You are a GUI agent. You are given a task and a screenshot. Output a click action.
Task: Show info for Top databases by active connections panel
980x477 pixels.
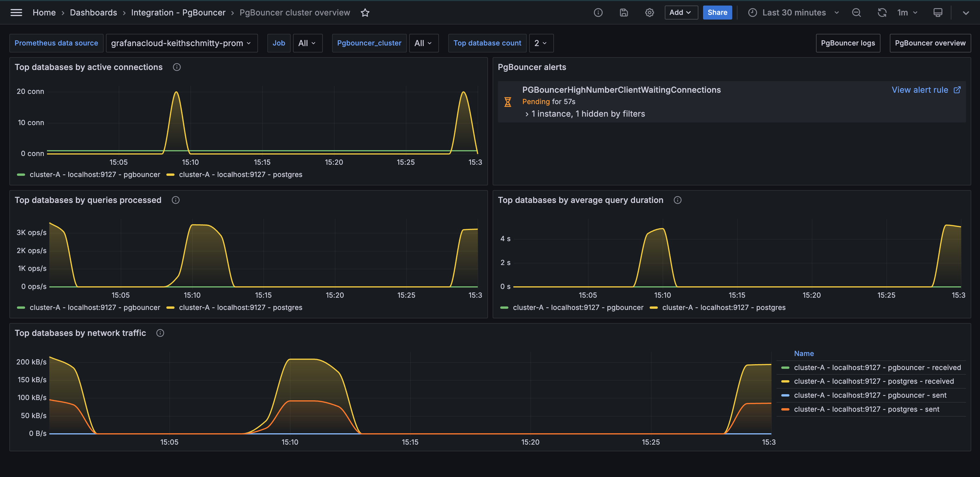[x=177, y=67]
